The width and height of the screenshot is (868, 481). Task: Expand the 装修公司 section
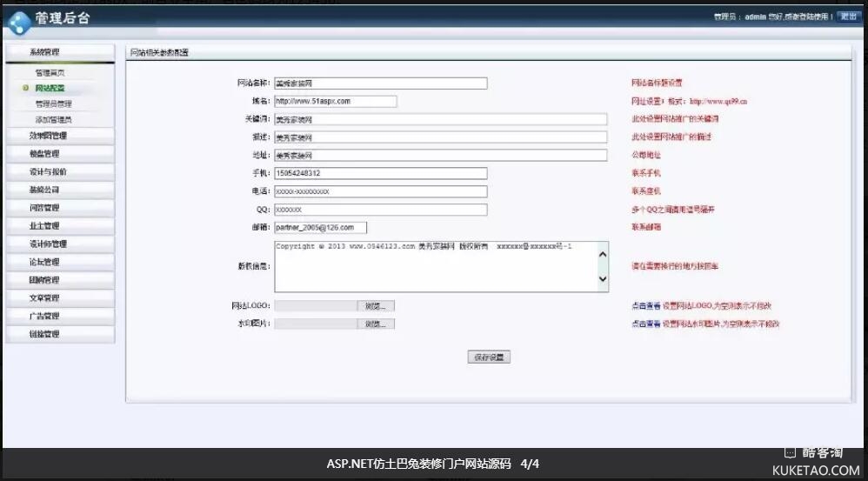(60, 190)
